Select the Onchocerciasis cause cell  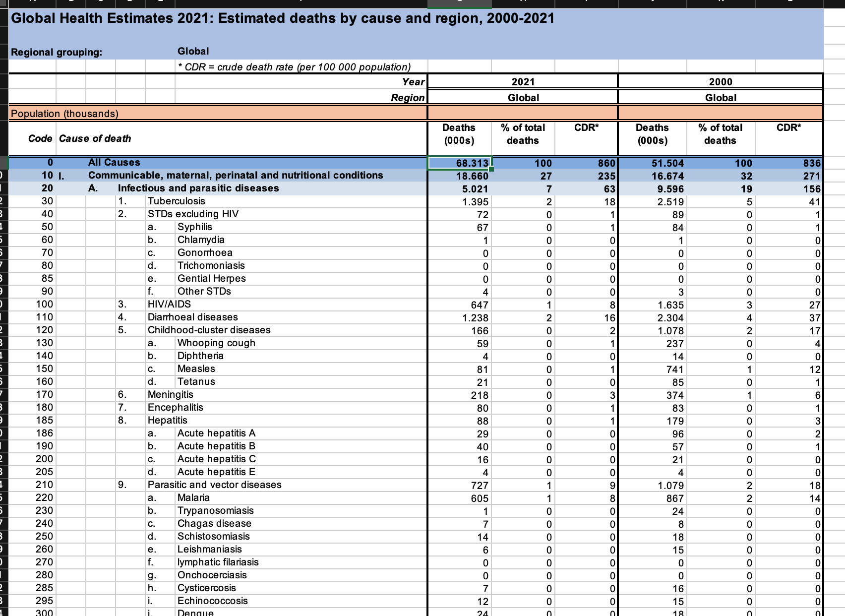(x=212, y=575)
